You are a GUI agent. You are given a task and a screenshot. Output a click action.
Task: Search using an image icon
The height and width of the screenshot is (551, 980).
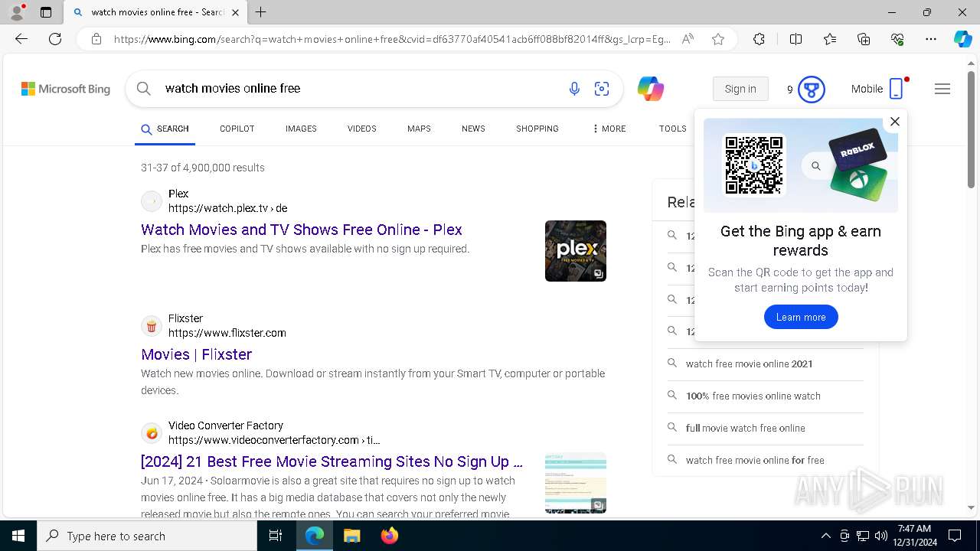click(602, 89)
